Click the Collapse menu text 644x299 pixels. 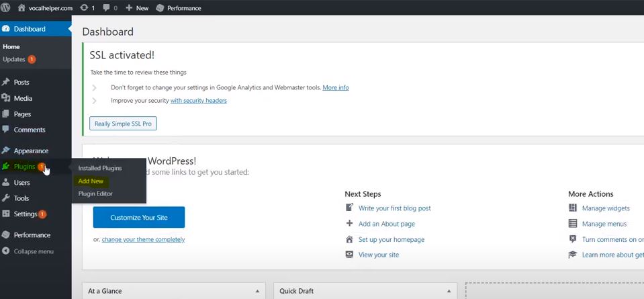click(34, 251)
